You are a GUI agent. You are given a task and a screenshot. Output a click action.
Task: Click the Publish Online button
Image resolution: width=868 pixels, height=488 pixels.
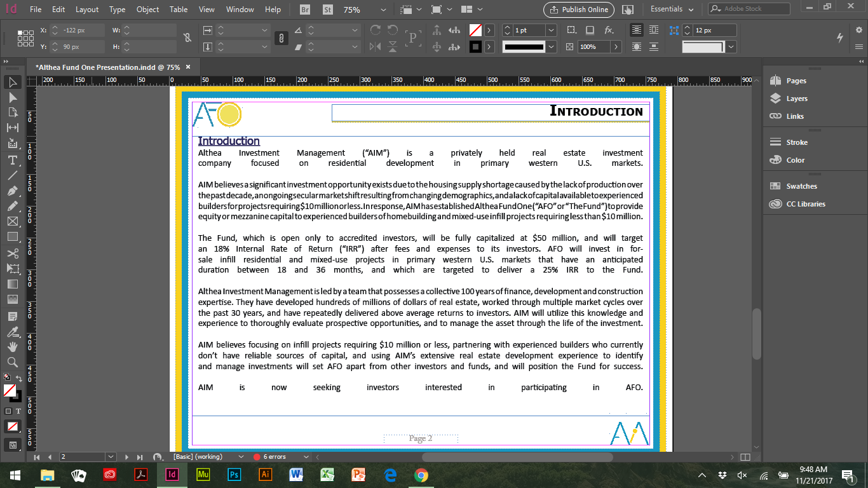(578, 10)
